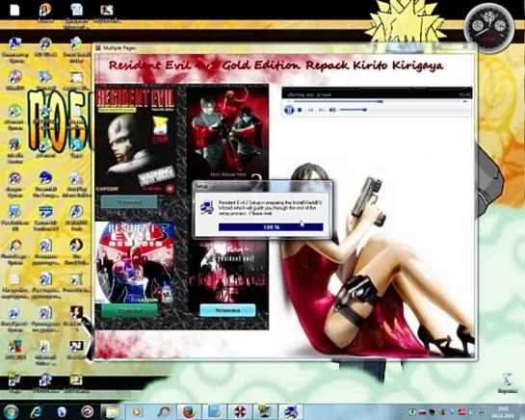Click the CPU meter desktop gadget
The height and width of the screenshot is (420, 525).
489,28
